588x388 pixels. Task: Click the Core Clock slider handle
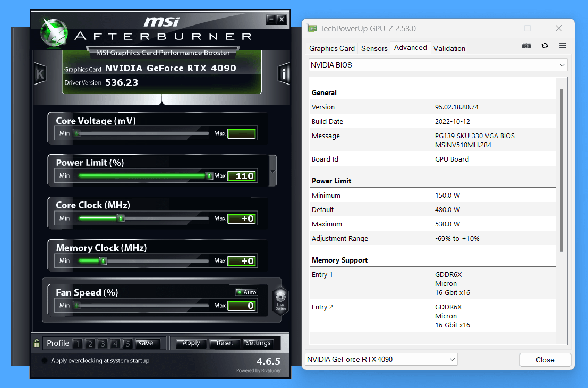(121, 218)
